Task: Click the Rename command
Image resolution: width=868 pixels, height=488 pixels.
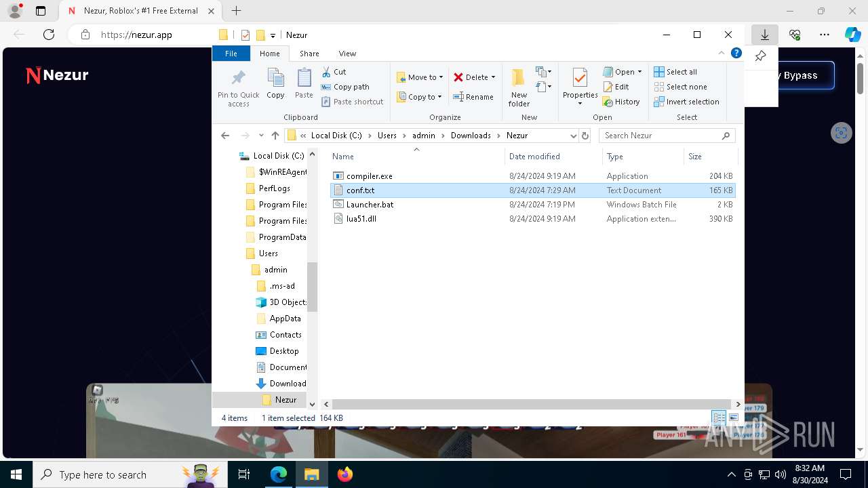Action: (x=473, y=97)
